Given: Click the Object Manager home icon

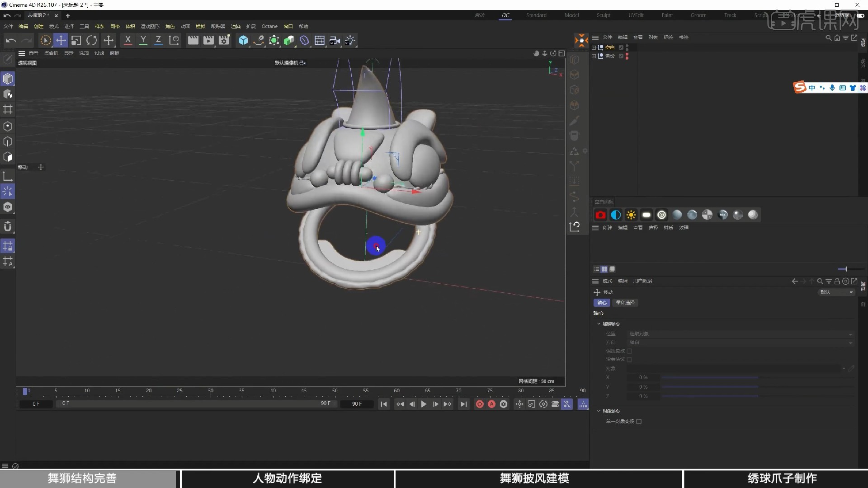Looking at the screenshot, I should click(x=837, y=38).
